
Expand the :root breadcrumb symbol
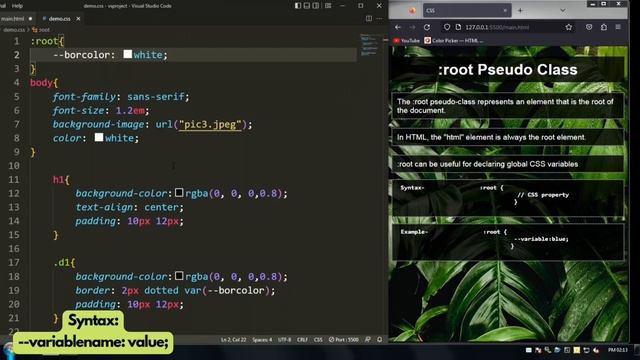[41, 30]
